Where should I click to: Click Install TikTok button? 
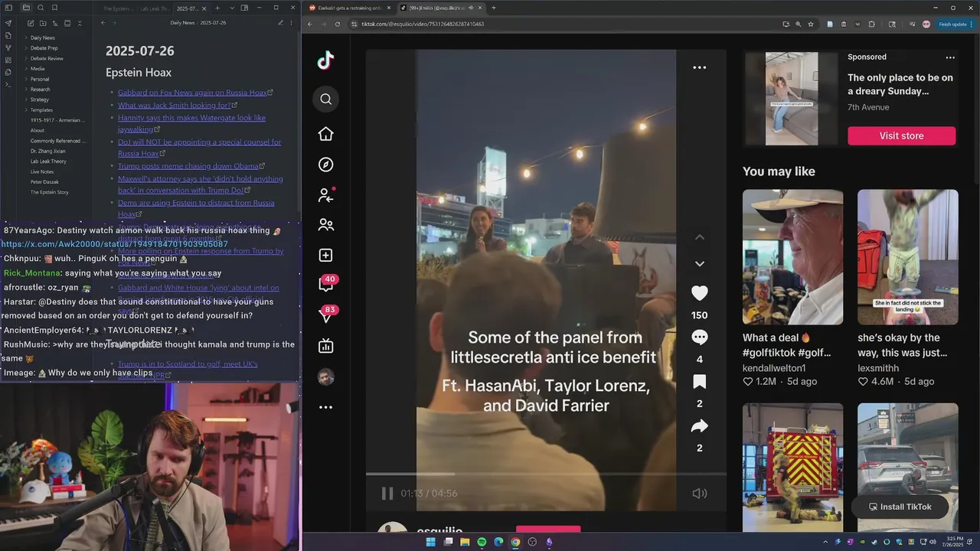click(x=900, y=507)
